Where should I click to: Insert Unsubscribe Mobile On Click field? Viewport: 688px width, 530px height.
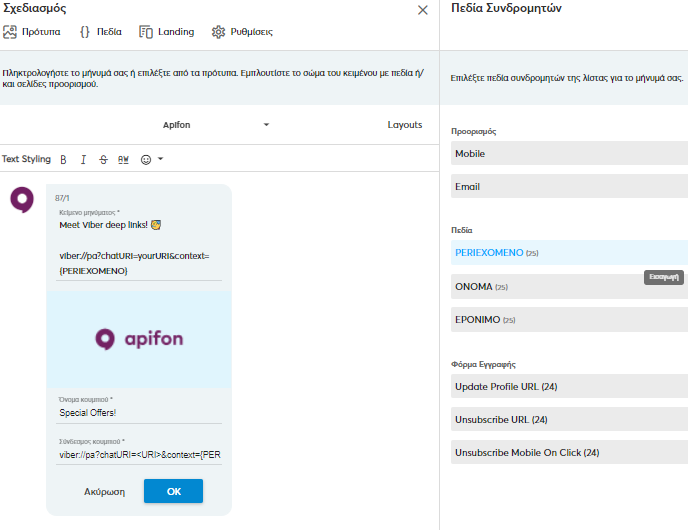tap(569, 452)
